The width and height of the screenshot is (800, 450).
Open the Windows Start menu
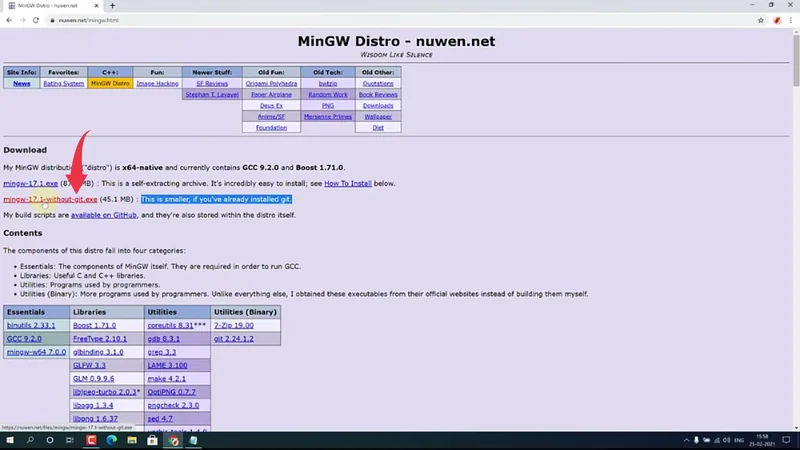click(8, 441)
